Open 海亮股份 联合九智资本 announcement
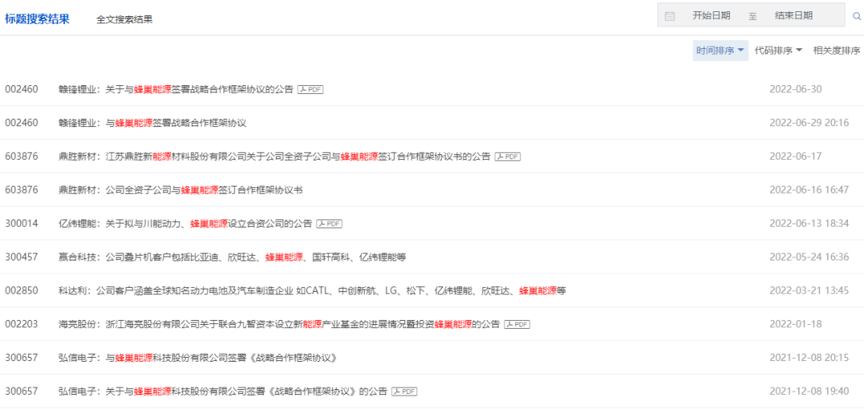This screenshot has width=868, height=410. click(x=279, y=324)
